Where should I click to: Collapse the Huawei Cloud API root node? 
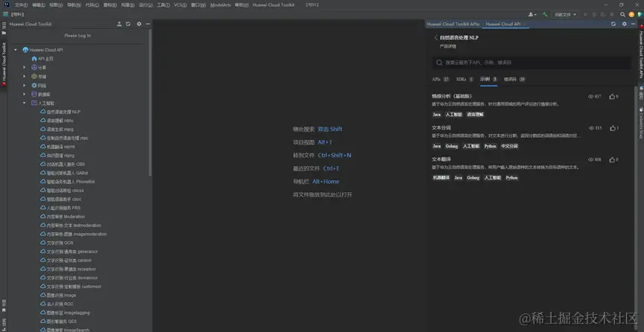point(16,50)
